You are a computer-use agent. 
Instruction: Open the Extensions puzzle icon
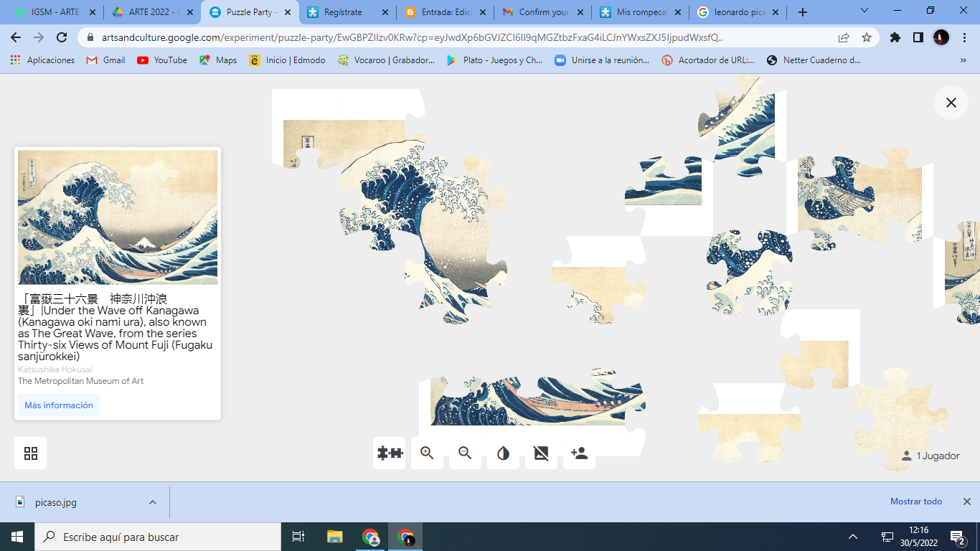(x=895, y=37)
